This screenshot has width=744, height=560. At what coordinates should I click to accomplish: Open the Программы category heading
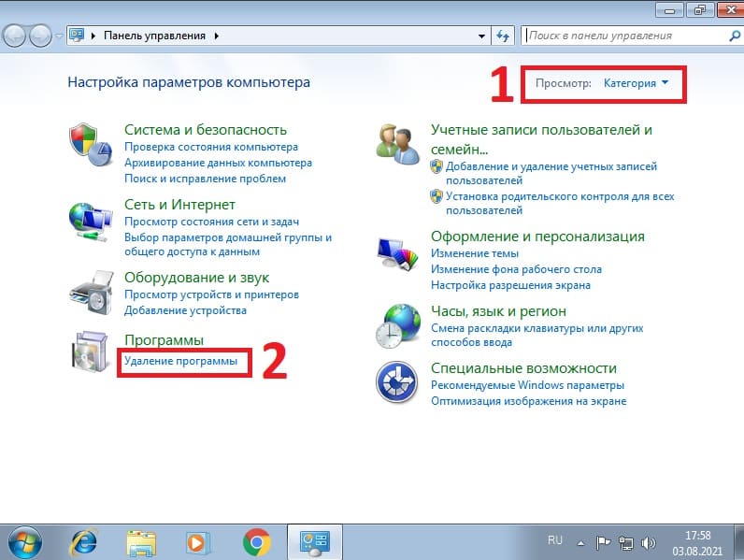tap(164, 339)
